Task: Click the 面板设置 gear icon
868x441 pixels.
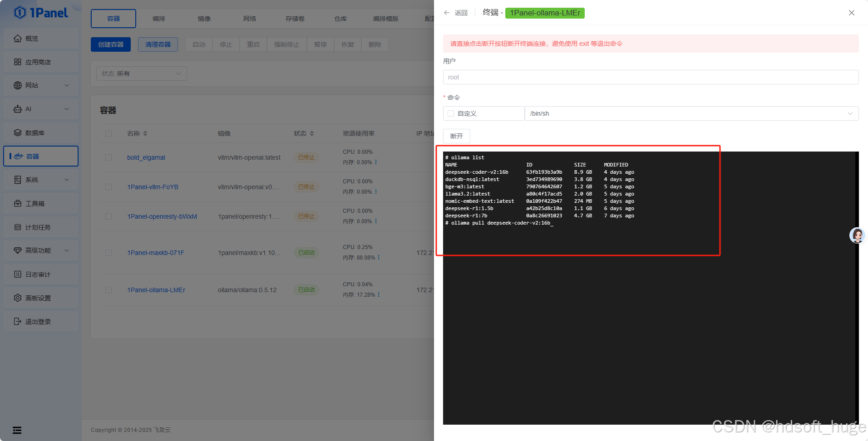Action: 18,298
